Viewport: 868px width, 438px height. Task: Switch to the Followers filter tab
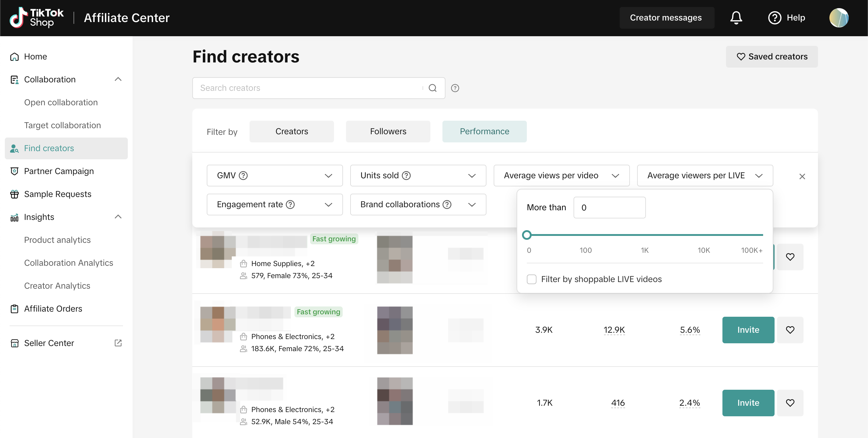[388, 132]
